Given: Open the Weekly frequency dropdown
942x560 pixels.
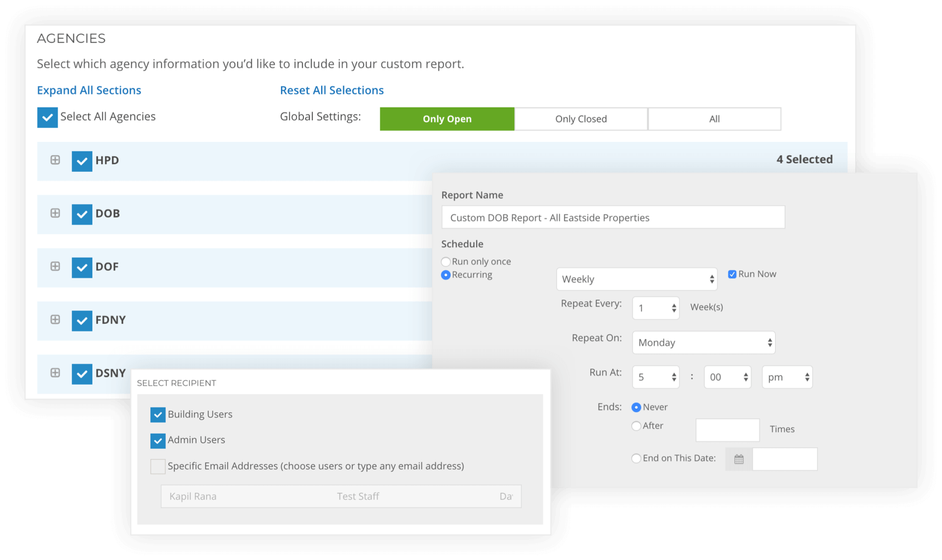Looking at the screenshot, I should [x=637, y=279].
